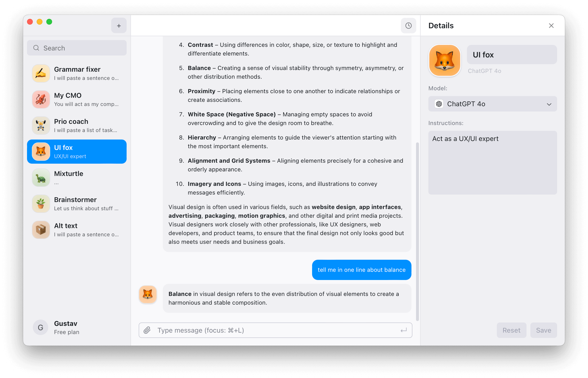
Task: Click the new conversation button
Action: 119,26
